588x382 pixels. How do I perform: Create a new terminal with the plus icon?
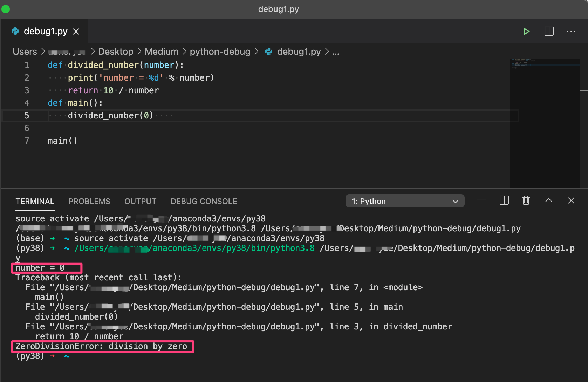click(481, 200)
